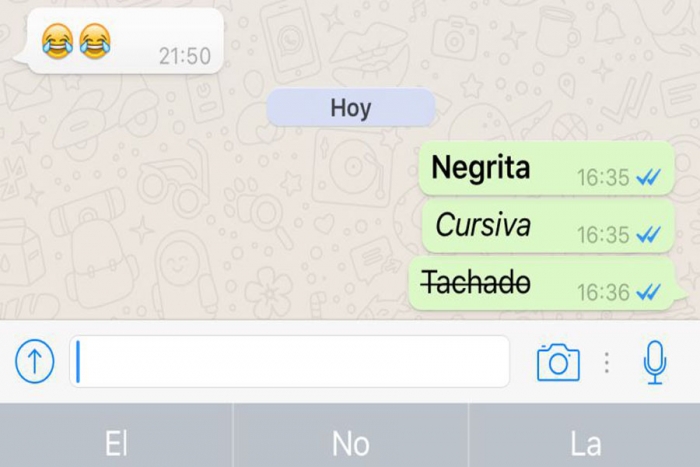The height and width of the screenshot is (467, 700).
Task: Choose the "La" keyboard suggestion
Action: tap(585, 444)
